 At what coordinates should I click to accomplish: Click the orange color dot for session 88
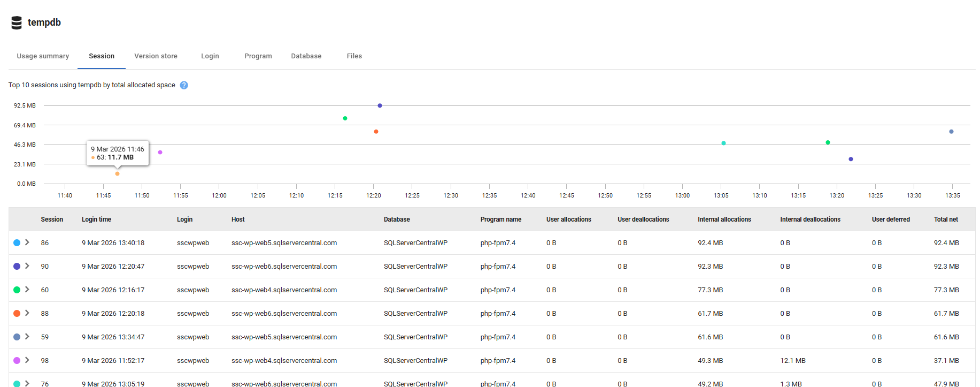[x=17, y=314]
